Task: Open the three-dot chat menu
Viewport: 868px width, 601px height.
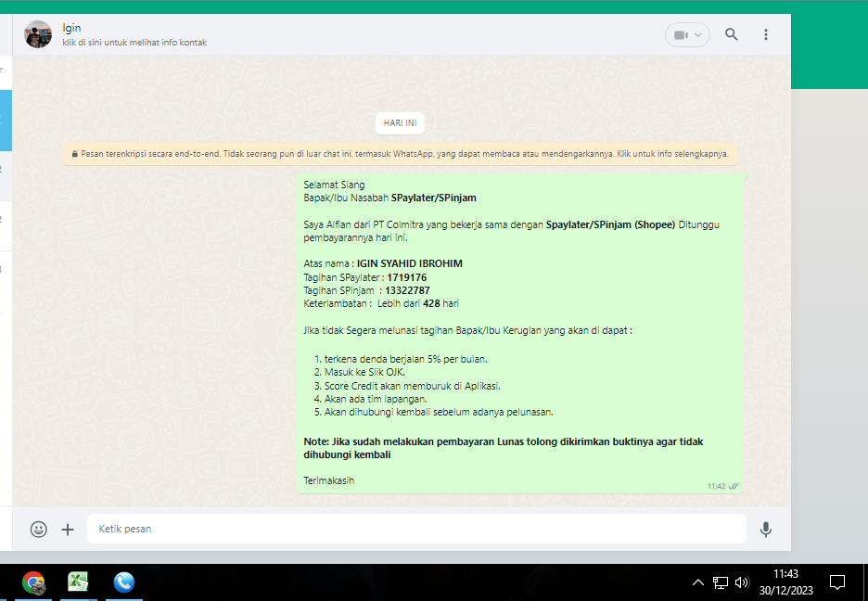Action: coord(766,34)
